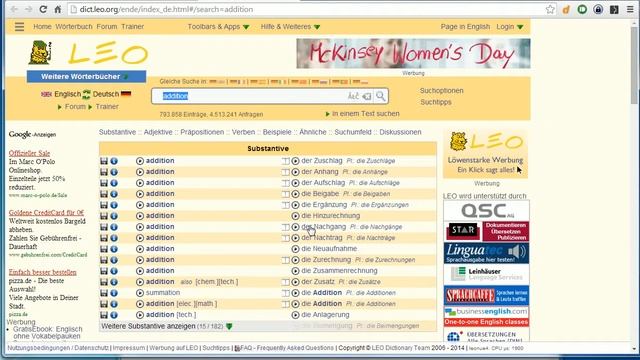
Task: Reload the page with the refresh icon
Action: tap(43, 9)
